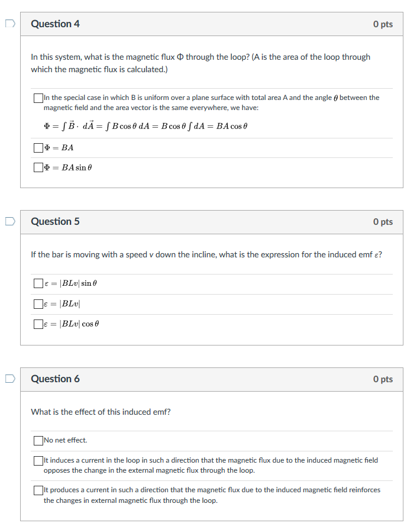Select the answer ε = |BLv| cos θ

coord(38,324)
